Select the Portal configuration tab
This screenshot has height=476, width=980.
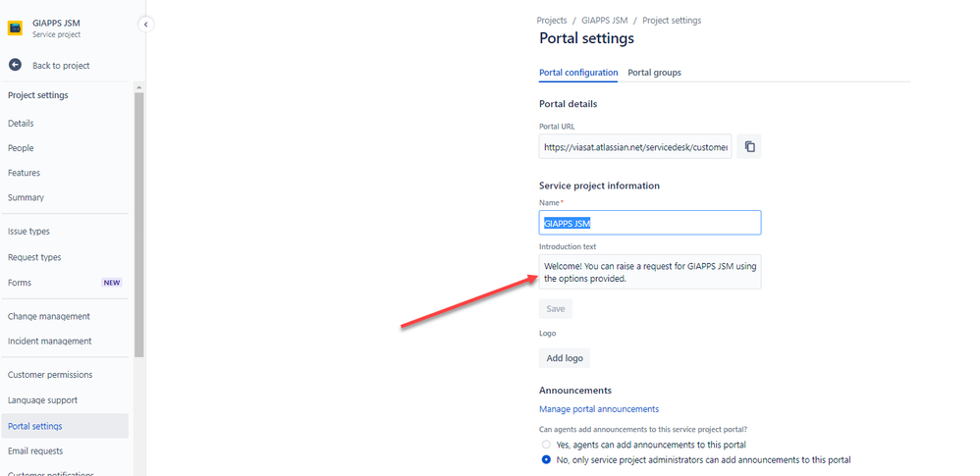[x=578, y=73]
